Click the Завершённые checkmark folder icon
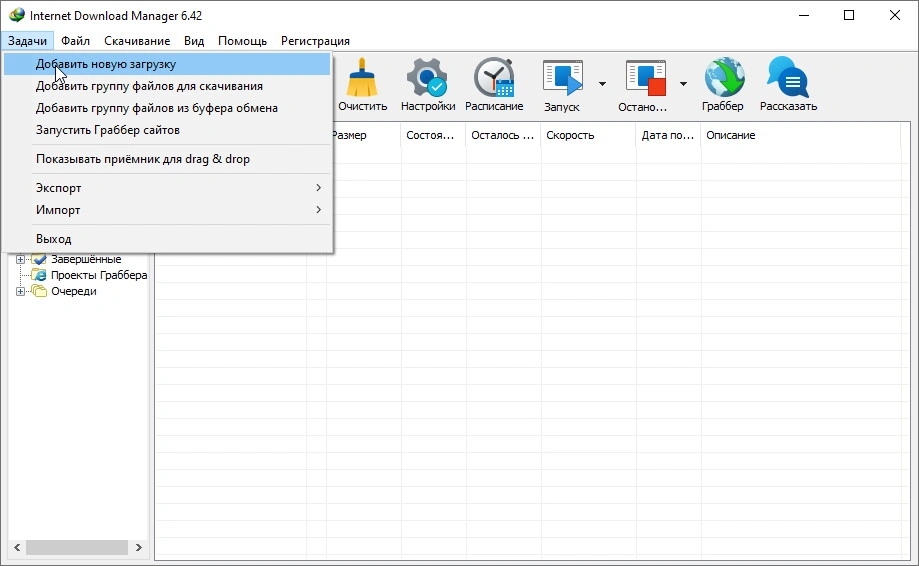This screenshot has height=566, width=919. click(39, 259)
